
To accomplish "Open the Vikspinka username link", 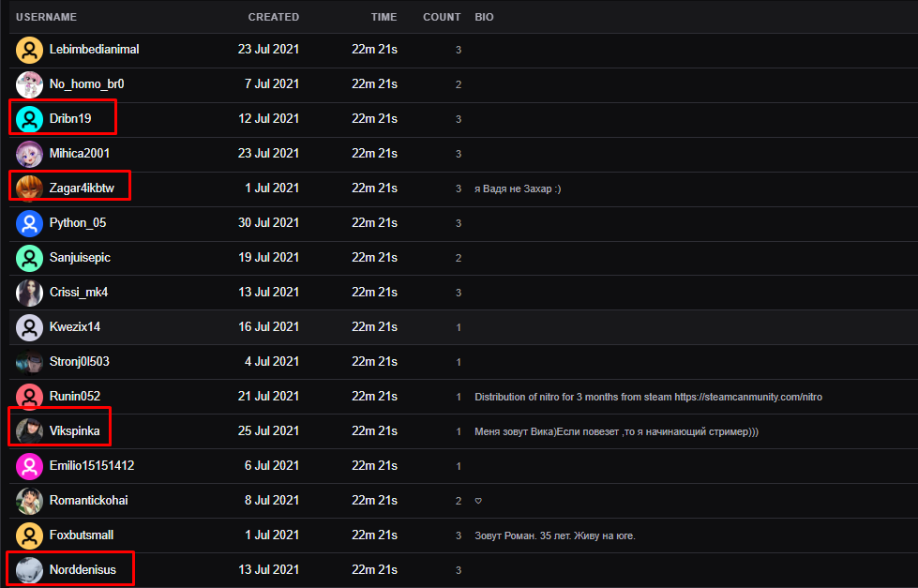I will pos(75,431).
